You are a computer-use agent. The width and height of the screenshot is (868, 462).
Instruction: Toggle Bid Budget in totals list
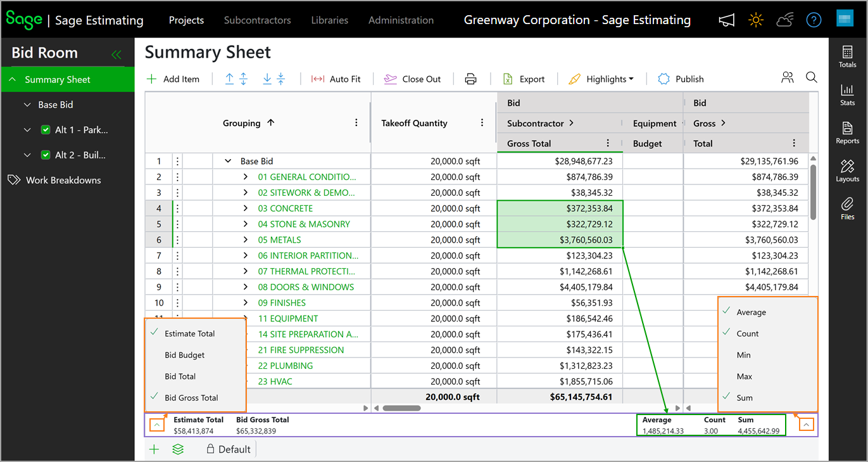[x=195, y=355]
